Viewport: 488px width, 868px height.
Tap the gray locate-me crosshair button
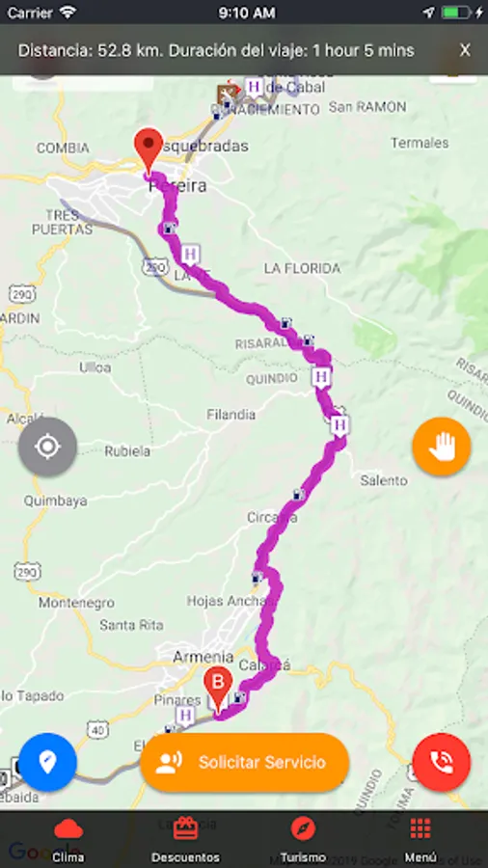(x=47, y=447)
